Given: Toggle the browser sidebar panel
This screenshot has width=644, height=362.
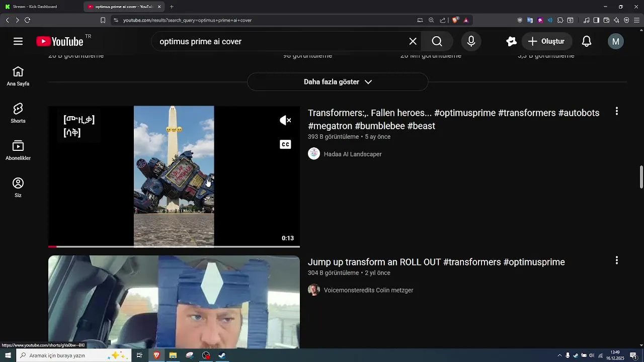Looking at the screenshot, I should (596, 20).
